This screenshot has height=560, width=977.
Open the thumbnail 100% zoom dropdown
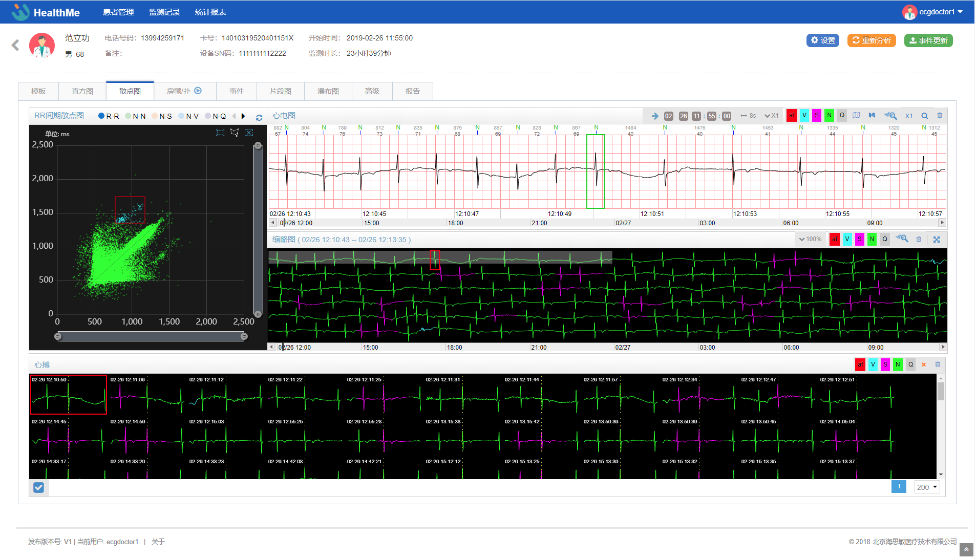[x=810, y=239]
